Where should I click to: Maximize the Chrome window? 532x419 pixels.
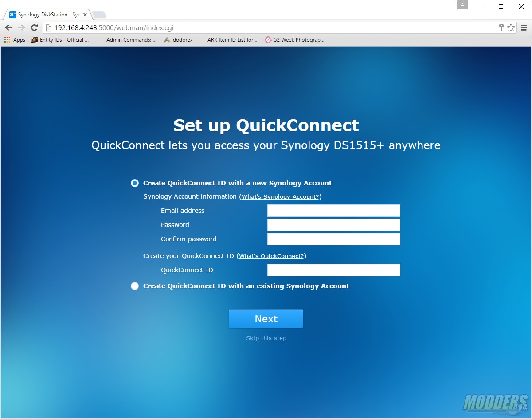[501, 7]
